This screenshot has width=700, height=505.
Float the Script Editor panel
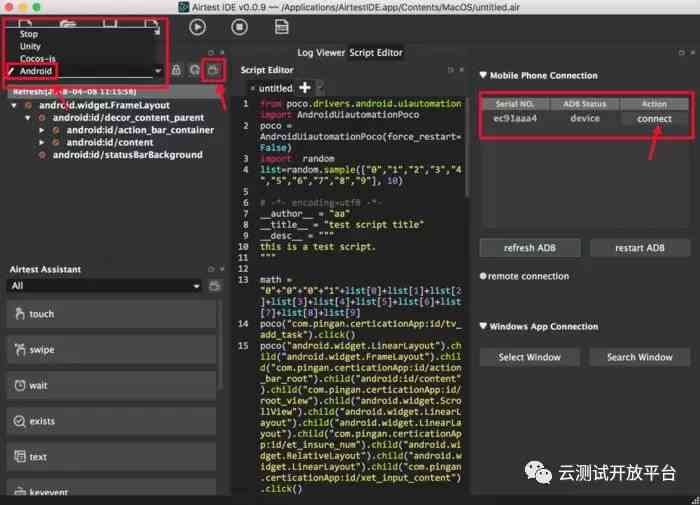click(x=451, y=70)
